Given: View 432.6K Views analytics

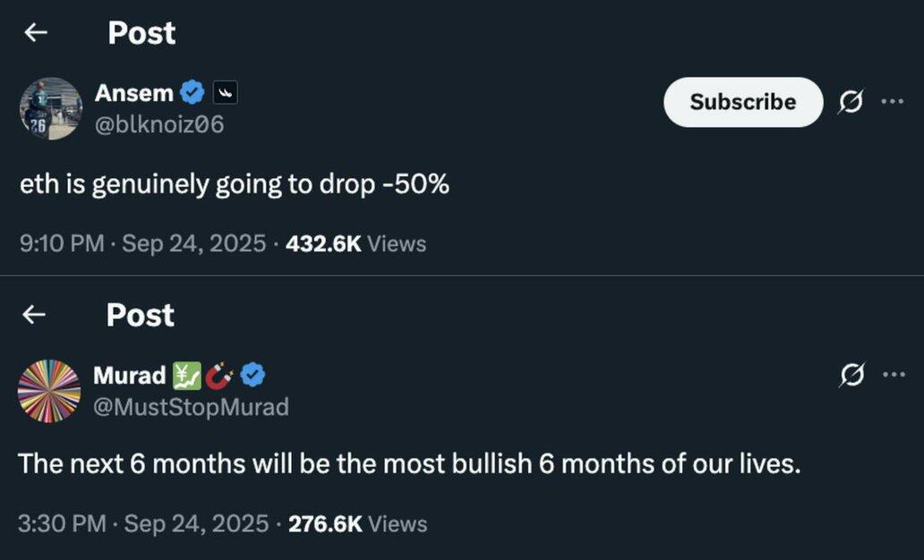Looking at the screenshot, I should tap(356, 243).
